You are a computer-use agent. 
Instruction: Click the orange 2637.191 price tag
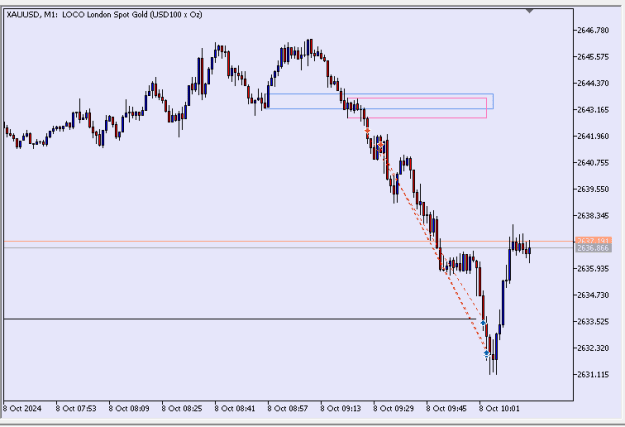point(593,241)
